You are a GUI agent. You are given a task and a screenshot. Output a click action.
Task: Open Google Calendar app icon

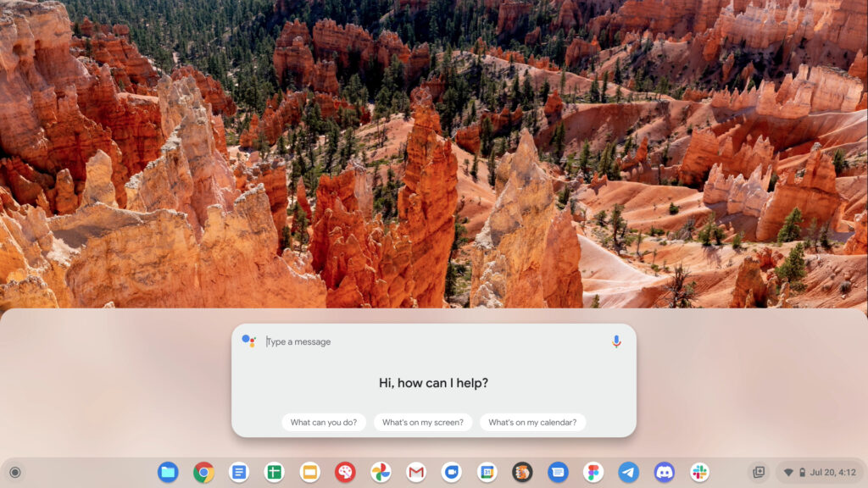[487, 472]
